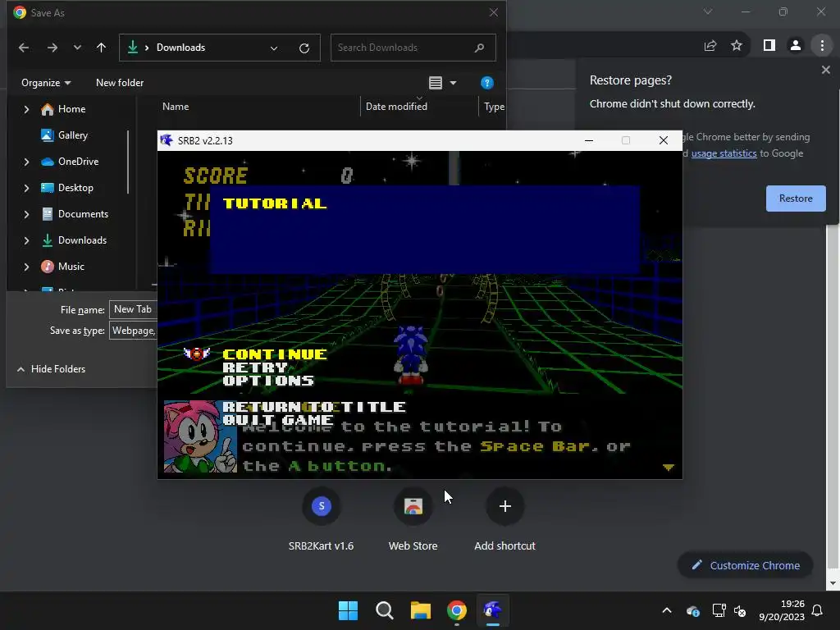The height and width of the screenshot is (630, 840).
Task: Expand the Documents tree node
Action: (x=26, y=214)
